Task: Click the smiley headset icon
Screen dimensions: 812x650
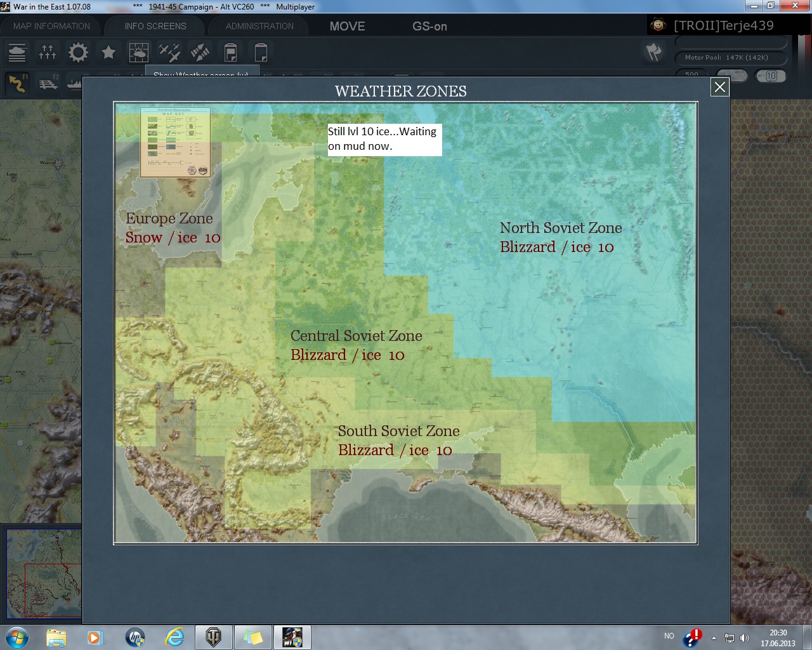Action: coord(658,25)
